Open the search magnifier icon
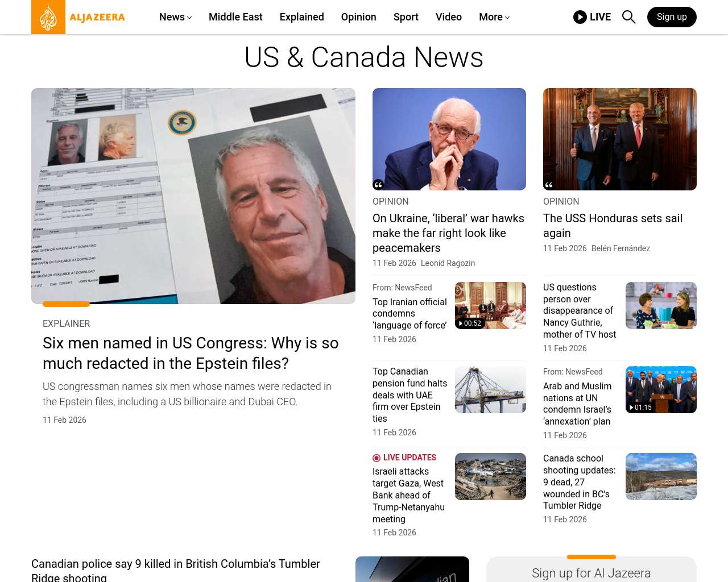The height and width of the screenshot is (582, 728). [x=628, y=17]
